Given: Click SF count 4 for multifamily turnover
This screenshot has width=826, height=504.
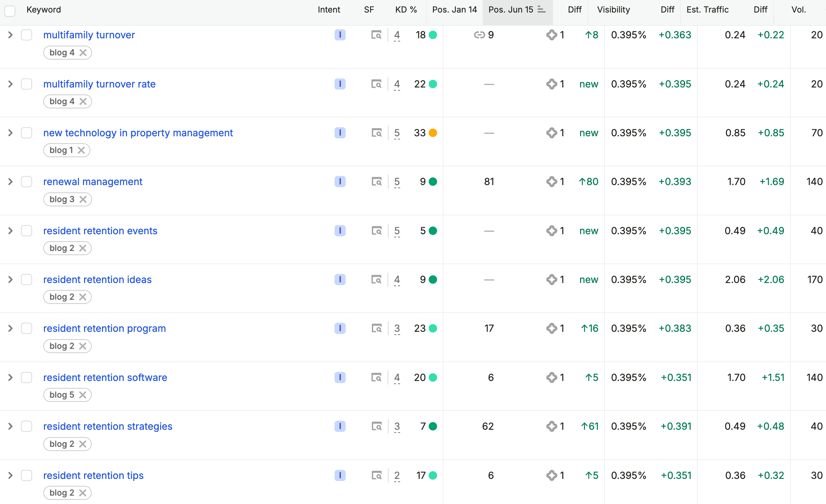Looking at the screenshot, I should coord(397,35).
